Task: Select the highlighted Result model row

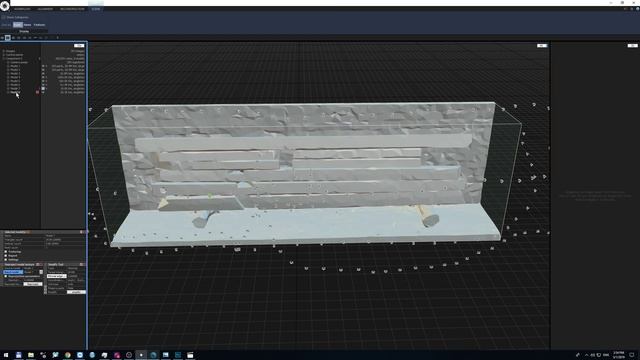Action: (13, 272)
